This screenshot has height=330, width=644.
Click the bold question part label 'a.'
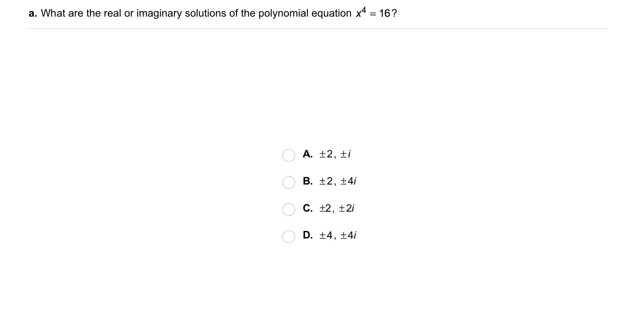pos(33,13)
